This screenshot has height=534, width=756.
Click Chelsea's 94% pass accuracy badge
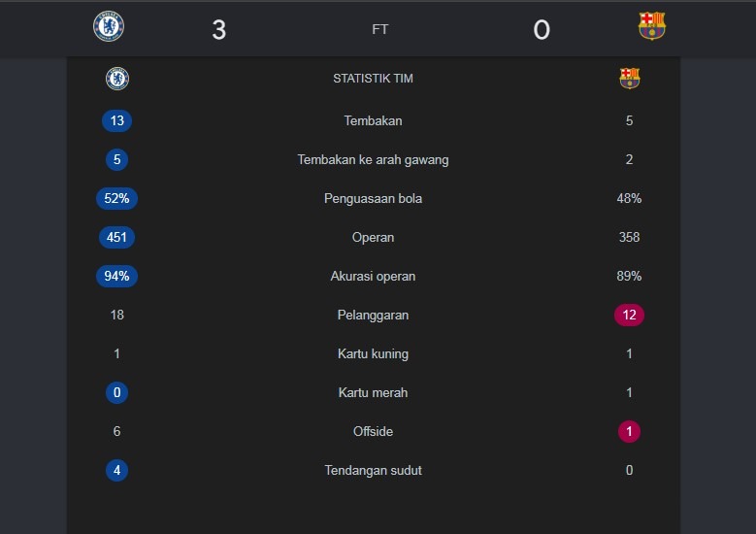pos(116,276)
